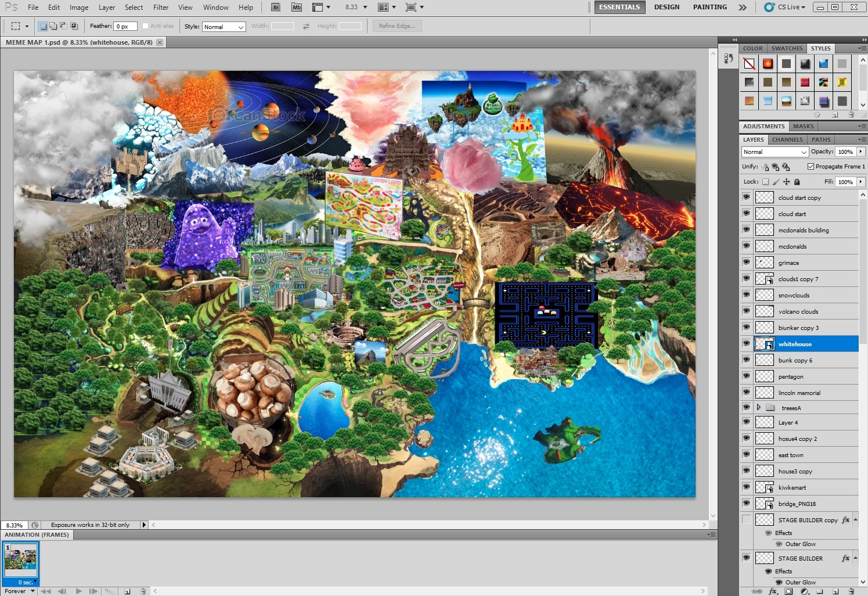
Task: Open the Fill slider arrow
Action: [x=860, y=182]
